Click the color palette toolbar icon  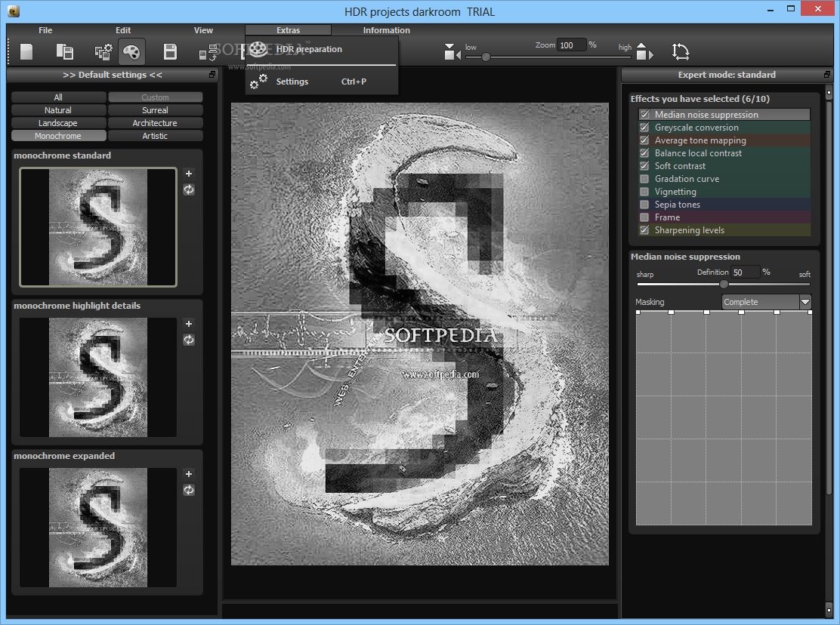[x=131, y=52]
